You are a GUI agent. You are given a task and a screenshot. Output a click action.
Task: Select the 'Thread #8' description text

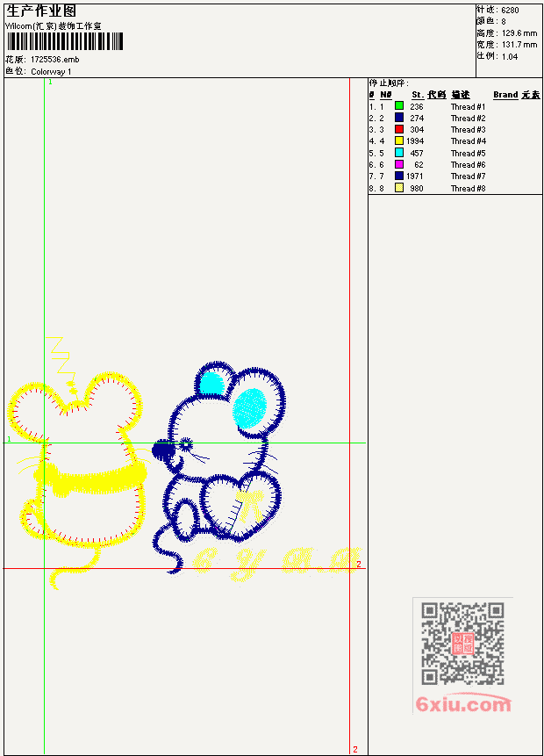(x=468, y=189)
